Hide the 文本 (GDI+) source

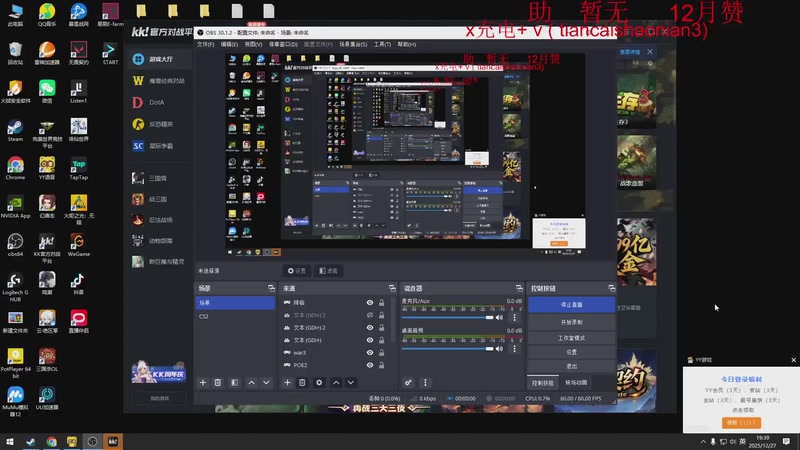pyautogui.click(x=370, y=340)
